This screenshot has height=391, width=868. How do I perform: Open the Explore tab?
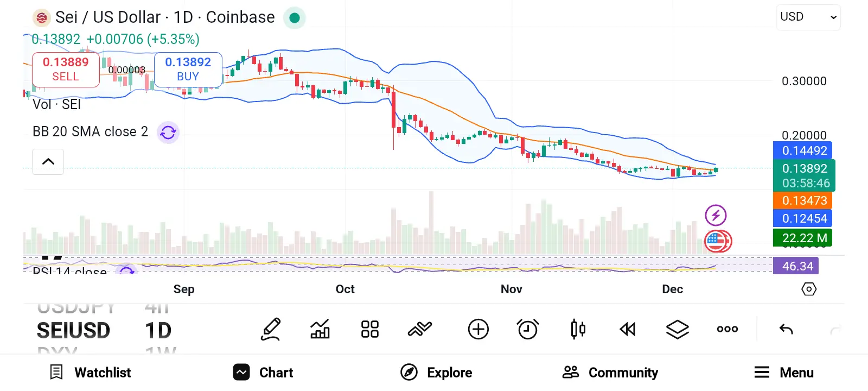(x=436, y=373)
